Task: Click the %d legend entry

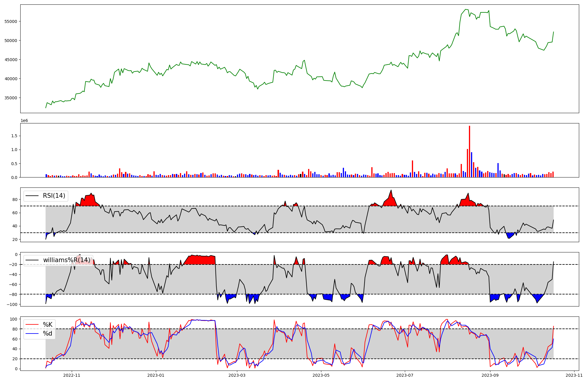Action: [x=48, y=334]
